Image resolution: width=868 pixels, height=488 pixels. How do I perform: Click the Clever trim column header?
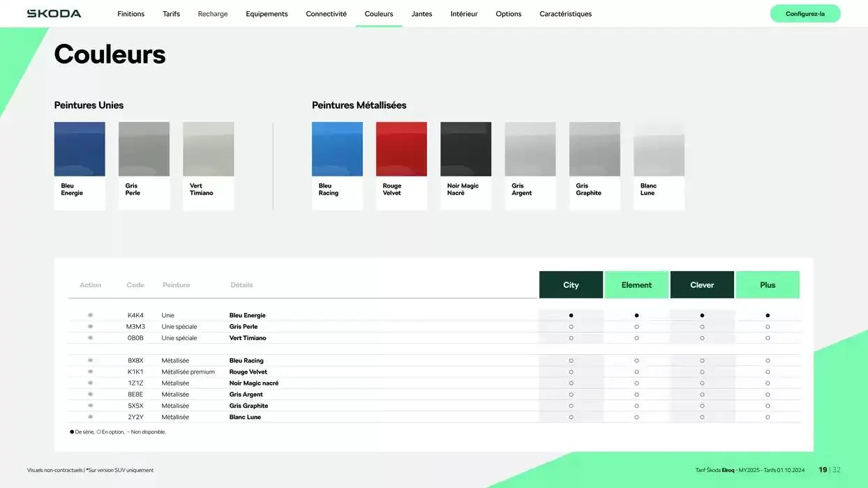tap(702, 284)
